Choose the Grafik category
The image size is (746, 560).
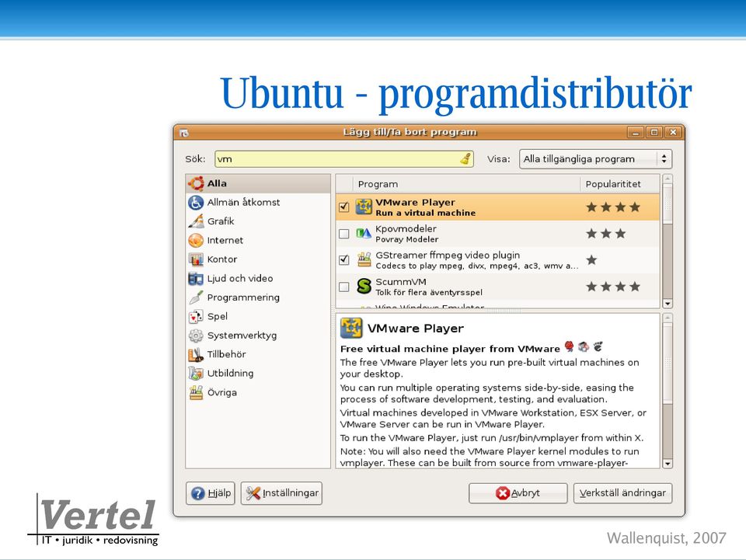258,221
